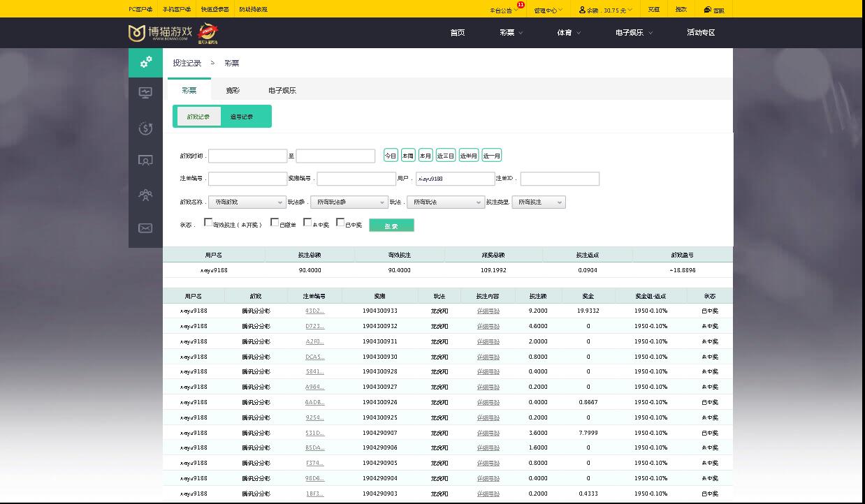Check the 已撤单 status checkbox

[x=275, y=222]
